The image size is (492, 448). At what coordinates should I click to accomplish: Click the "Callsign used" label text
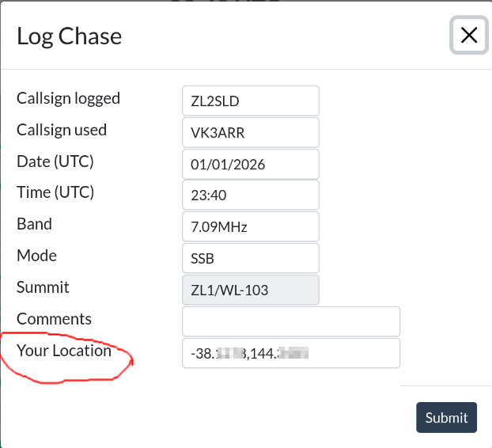point(62,130)
